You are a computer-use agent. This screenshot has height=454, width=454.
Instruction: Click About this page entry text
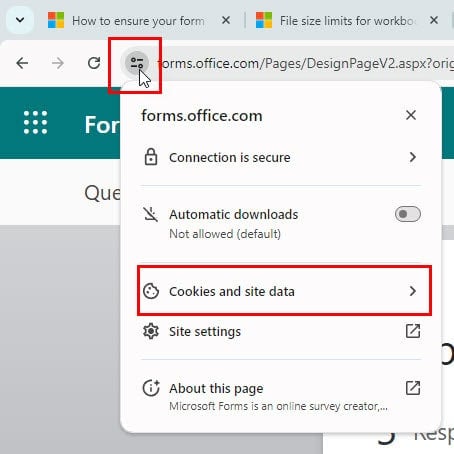point(216,388)
